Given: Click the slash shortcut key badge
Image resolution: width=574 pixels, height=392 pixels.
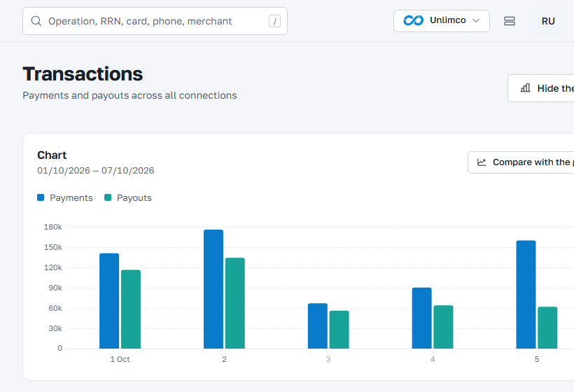Looking at the screenshot, I should tap(274, 21).
